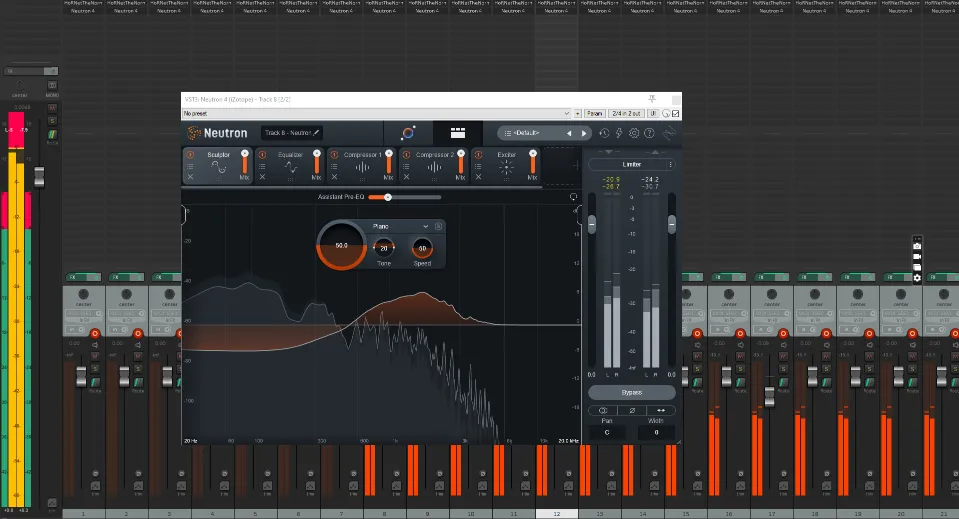This screenshot has width=959, height=519.
Task: Go to the next Neutron preset arrow
Action: point(583,133)
